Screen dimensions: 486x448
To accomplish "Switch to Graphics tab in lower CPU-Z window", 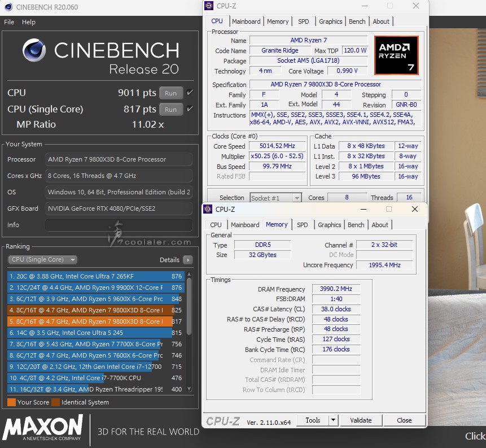I will point(329,225).
